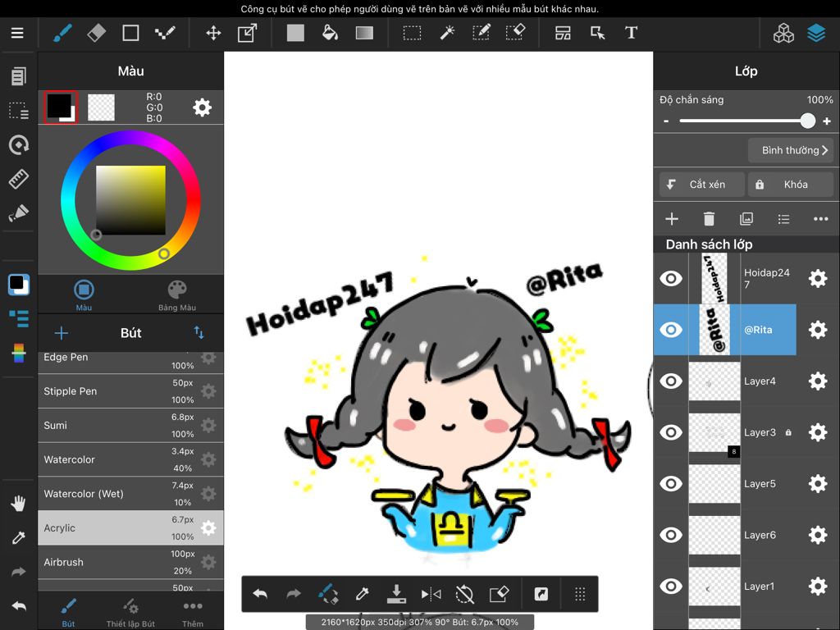Viewport: 840px width, 630px height.
Task: Hide Layer3 with eye icon
Action: click(671, 432)
